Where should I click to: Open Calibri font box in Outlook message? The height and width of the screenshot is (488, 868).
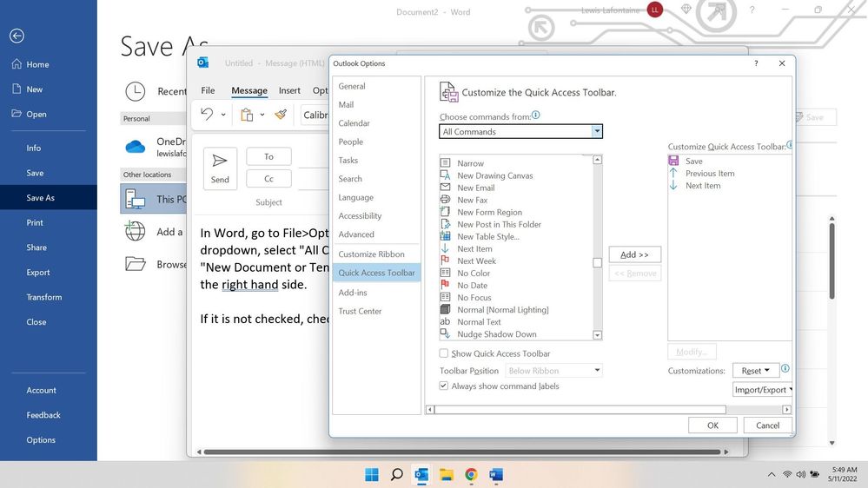click(315, 115)
